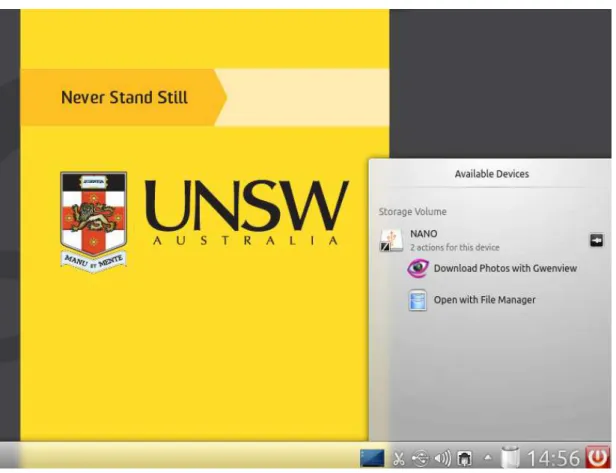The width and height of the screenshot is (616, 473).
Task: Open Klipper clipboard scissors icon
Action: pyautogui.click(x=398, y=458)
